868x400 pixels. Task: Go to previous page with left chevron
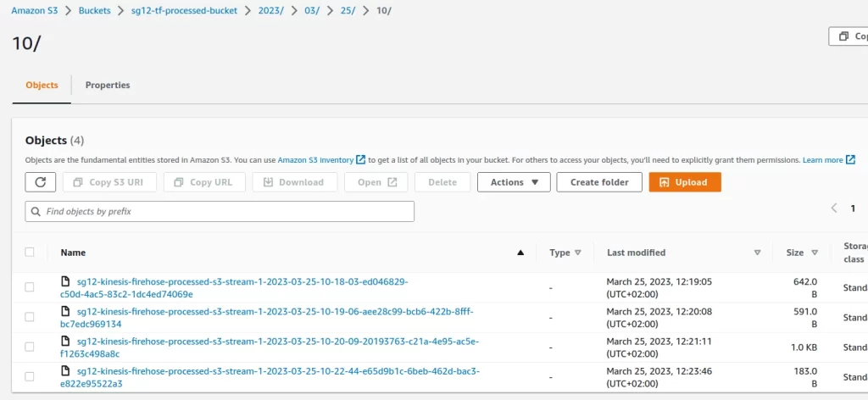[834, 208]
